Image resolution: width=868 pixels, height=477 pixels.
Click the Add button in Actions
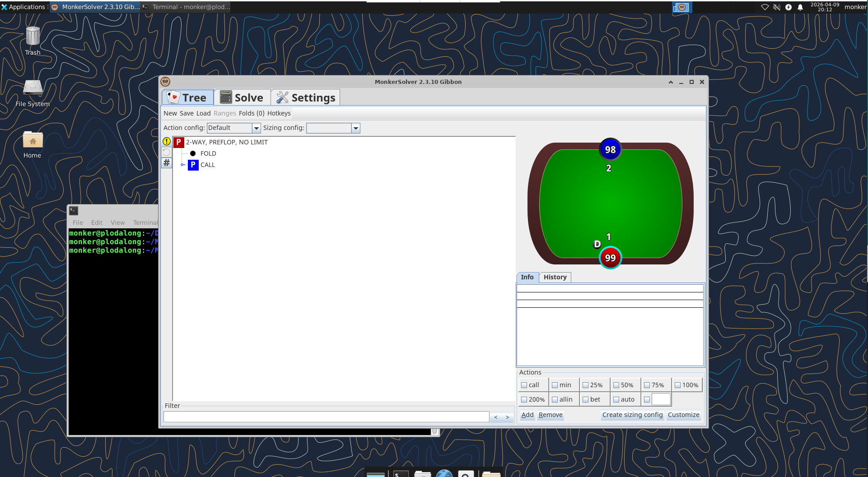(x=527, y=415)
